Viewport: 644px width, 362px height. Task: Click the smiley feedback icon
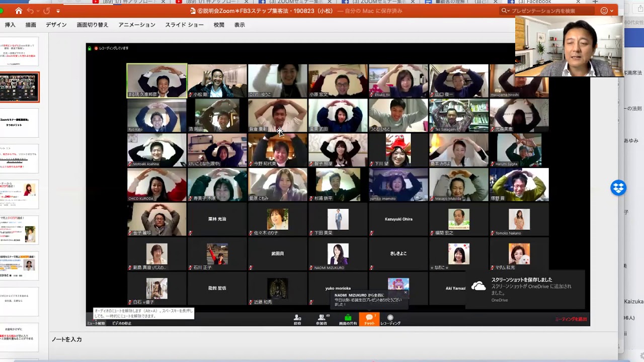(x=605, y=11)
